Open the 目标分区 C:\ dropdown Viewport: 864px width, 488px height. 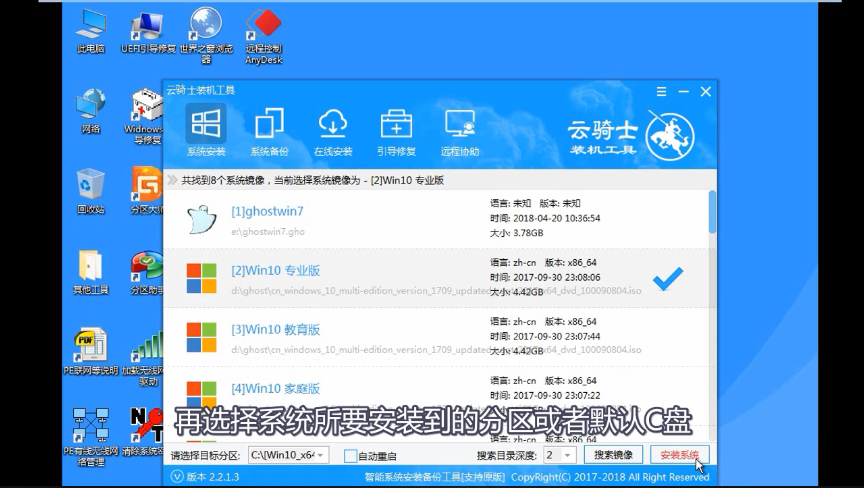click(x=289, y=455)
